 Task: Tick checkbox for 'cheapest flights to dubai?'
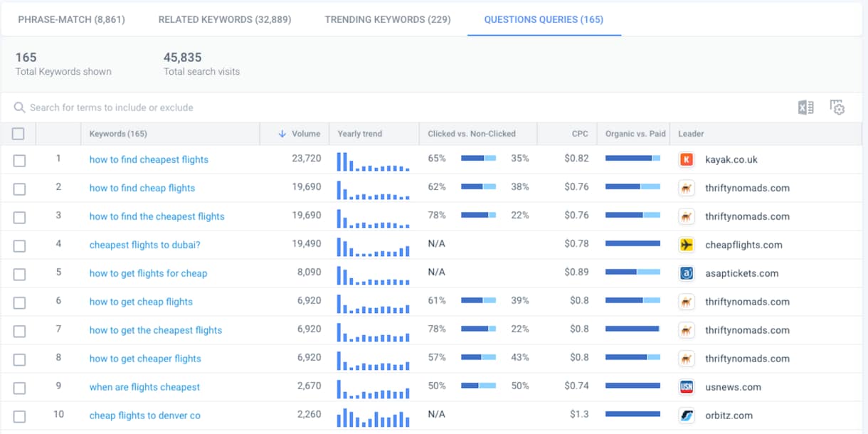19,246
